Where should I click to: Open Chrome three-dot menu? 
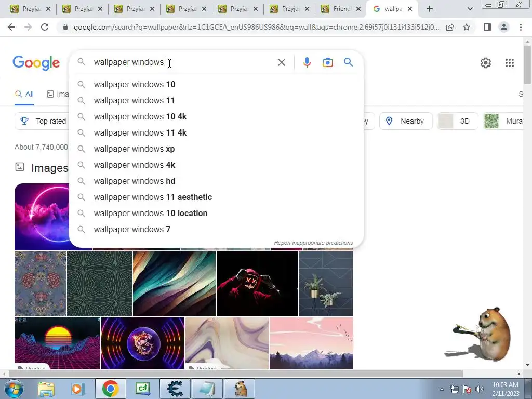click(x=521, y=27)
